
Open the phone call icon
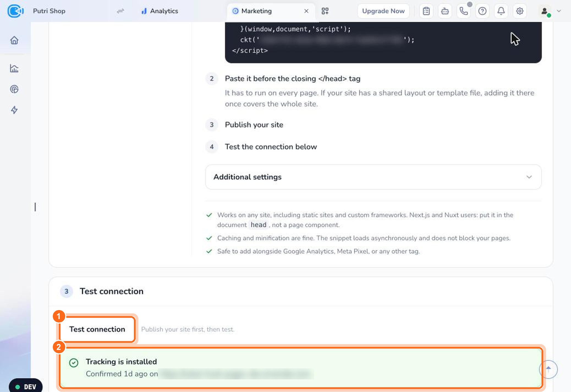464,11
